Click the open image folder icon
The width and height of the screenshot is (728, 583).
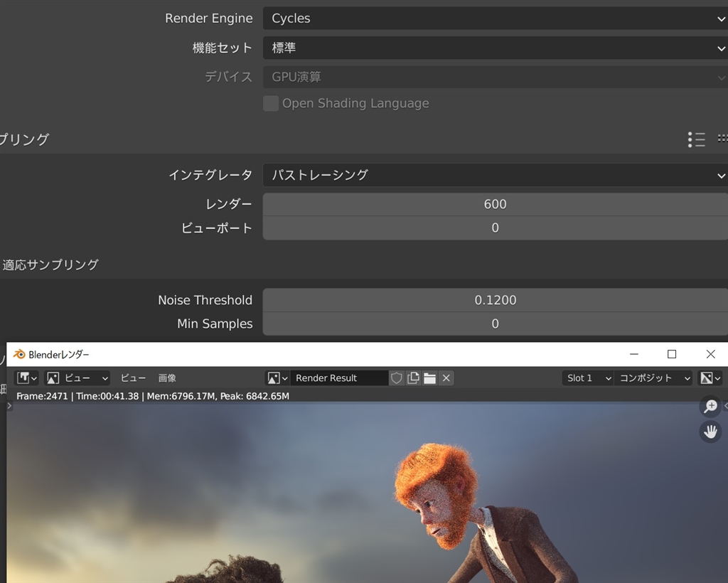[430, 378]
